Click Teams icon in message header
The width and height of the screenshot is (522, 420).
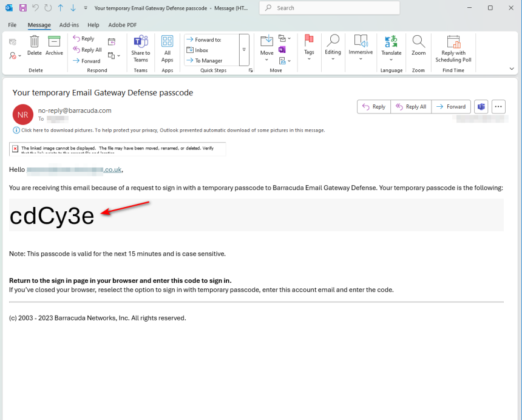pyautogui.click(x=481, y=106)
